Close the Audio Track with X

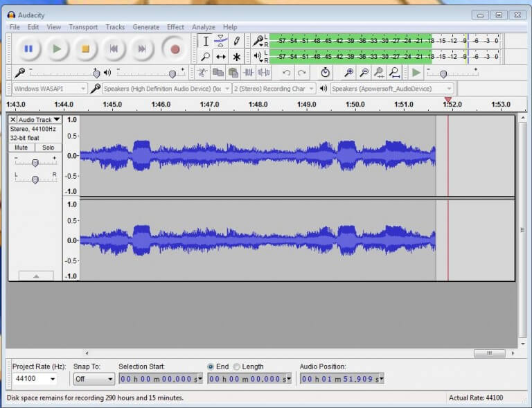[x=13, y=120]
